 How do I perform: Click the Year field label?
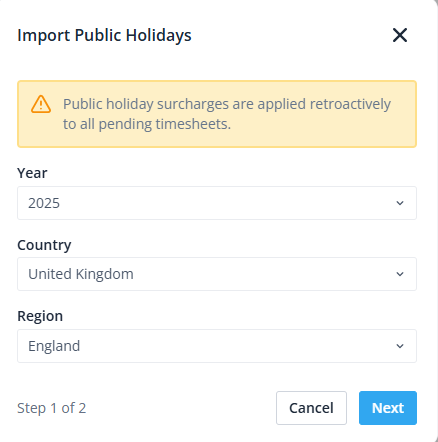coord(32,173)
